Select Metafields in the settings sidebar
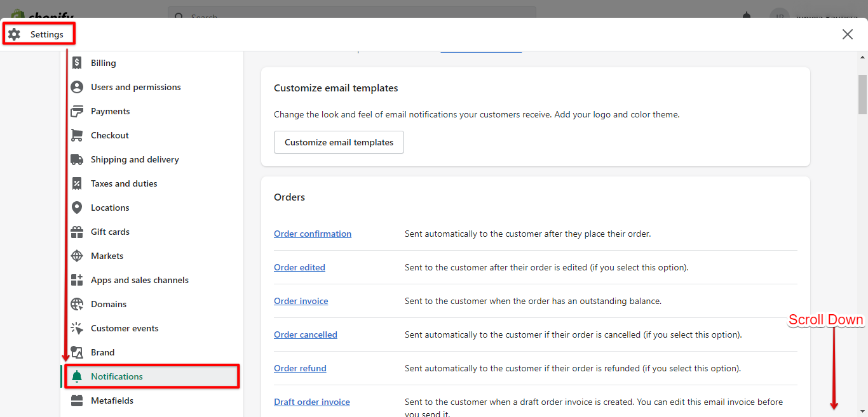The height and width of the screenshot is (417, 868). click(x=112, y=400)
